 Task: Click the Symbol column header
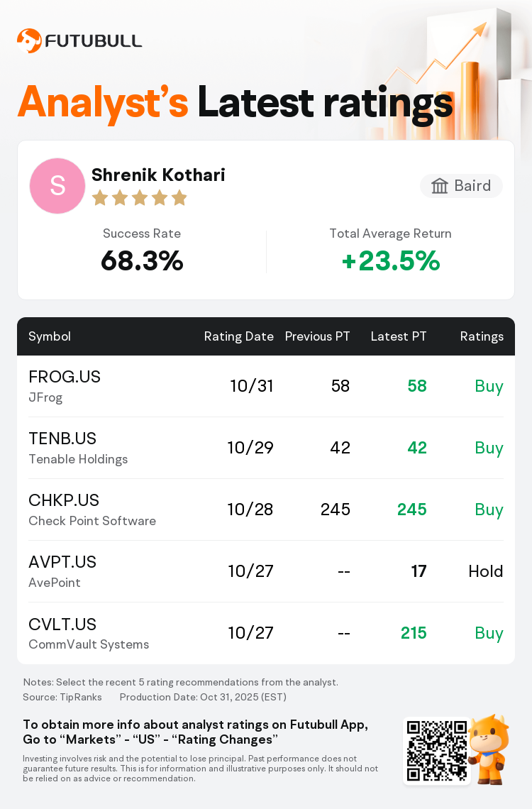click(50, 336)
